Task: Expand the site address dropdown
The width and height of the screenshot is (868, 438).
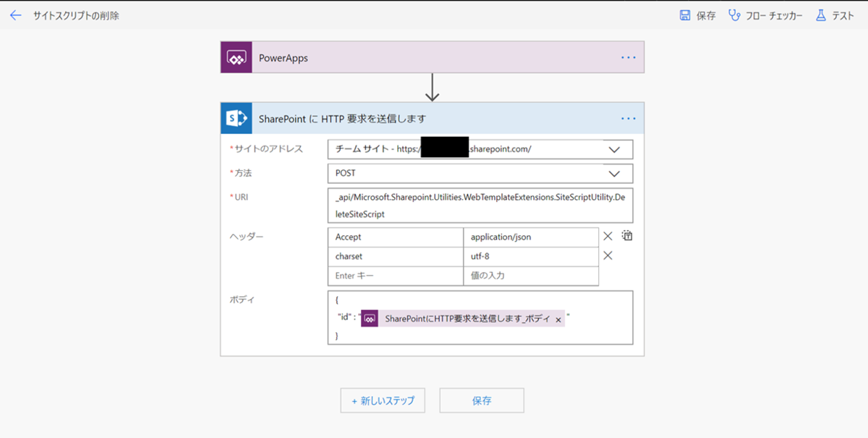Action: [614, 149]
